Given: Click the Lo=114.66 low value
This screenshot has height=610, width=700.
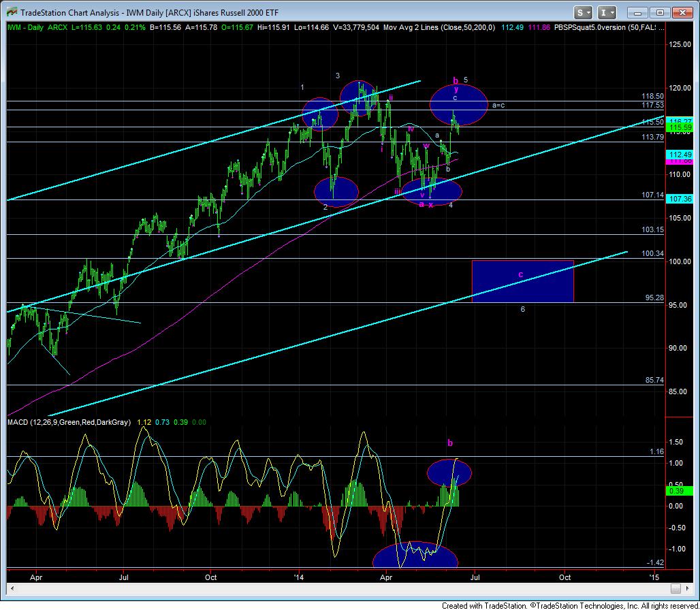Looking at the screenshot, I should coord(312,28).
